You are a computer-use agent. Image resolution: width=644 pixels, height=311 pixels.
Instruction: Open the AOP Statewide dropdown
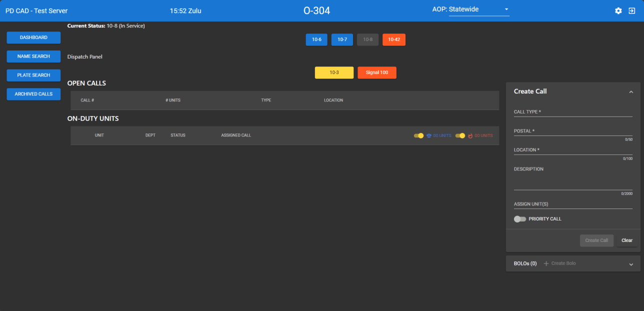(x=478, y=9)
